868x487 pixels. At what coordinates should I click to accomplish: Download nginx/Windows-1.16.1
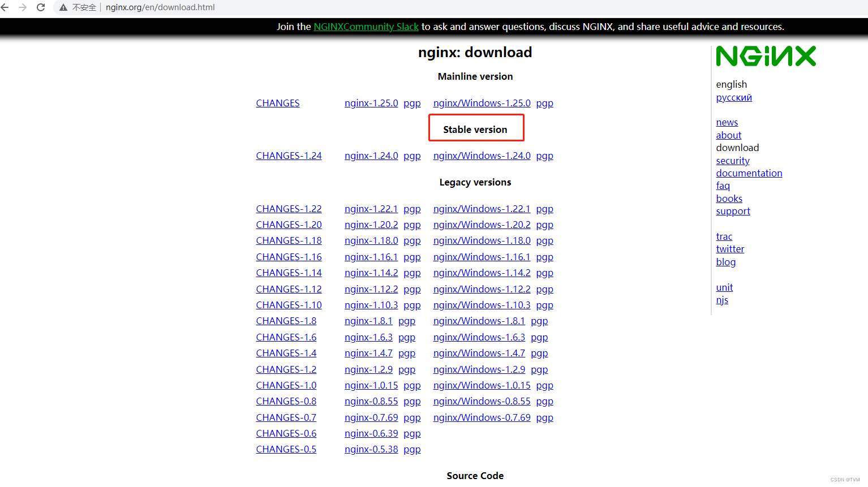coord(482,257)
